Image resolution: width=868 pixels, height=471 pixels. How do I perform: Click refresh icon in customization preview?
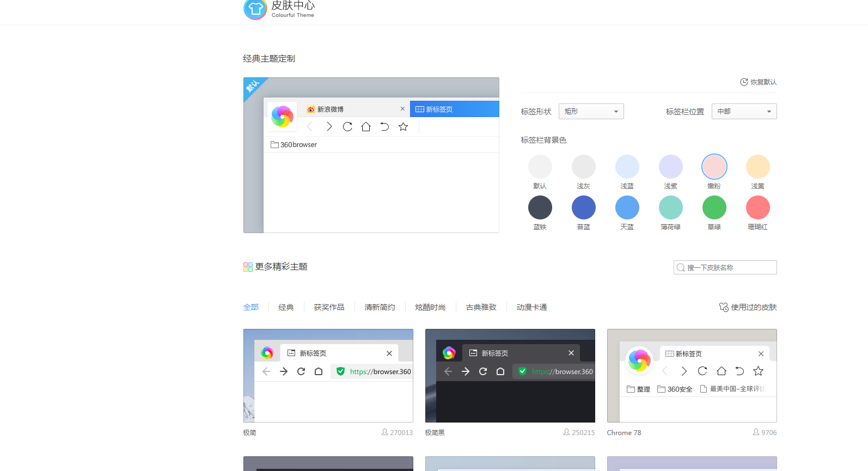click(347, 127)
